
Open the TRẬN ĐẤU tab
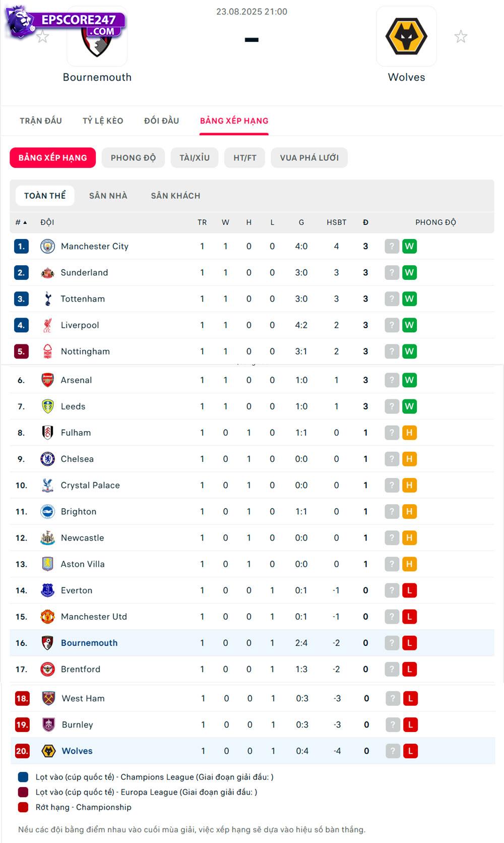tap(41, 121)
